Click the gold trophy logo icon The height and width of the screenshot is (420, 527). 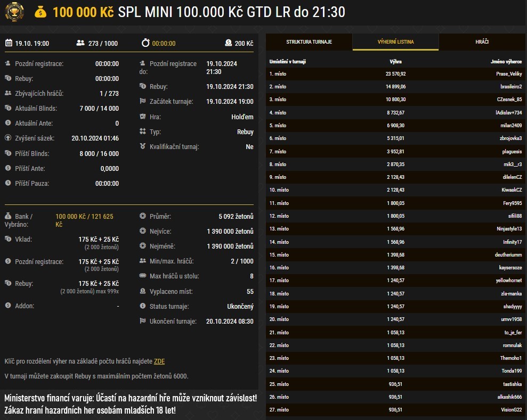[14, 12]
